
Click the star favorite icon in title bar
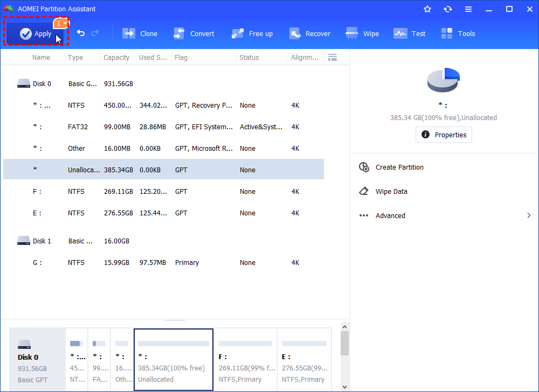(427, 9)
